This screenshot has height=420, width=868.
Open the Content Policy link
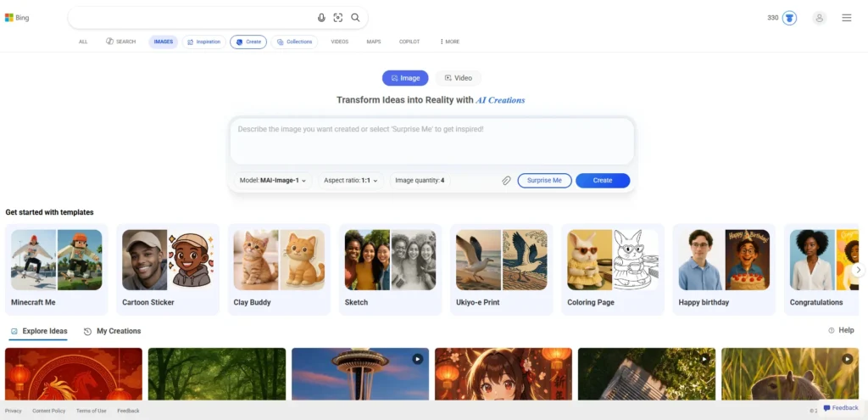[48, 411]
